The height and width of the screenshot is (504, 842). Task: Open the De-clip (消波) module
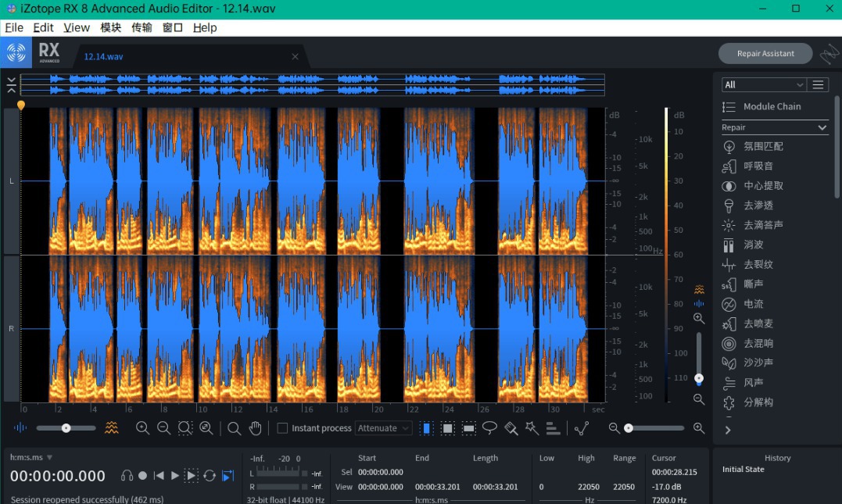[x=743, y=245]
